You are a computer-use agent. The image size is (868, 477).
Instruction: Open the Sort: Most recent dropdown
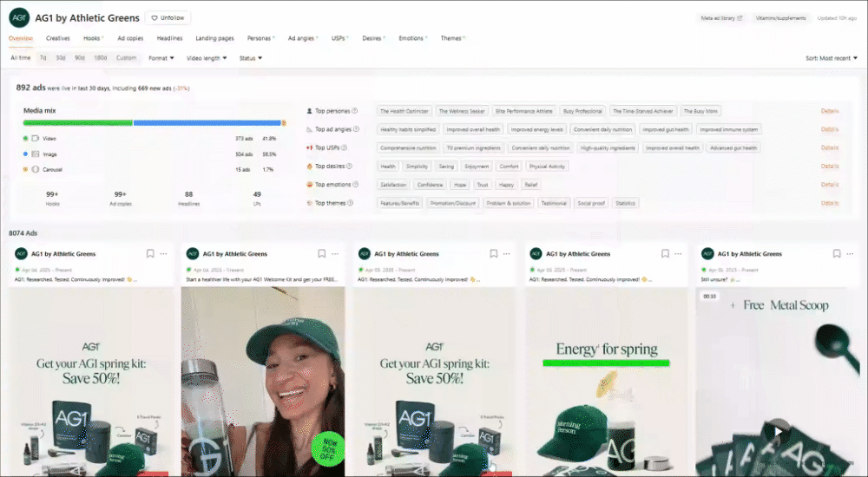(831, 58)
